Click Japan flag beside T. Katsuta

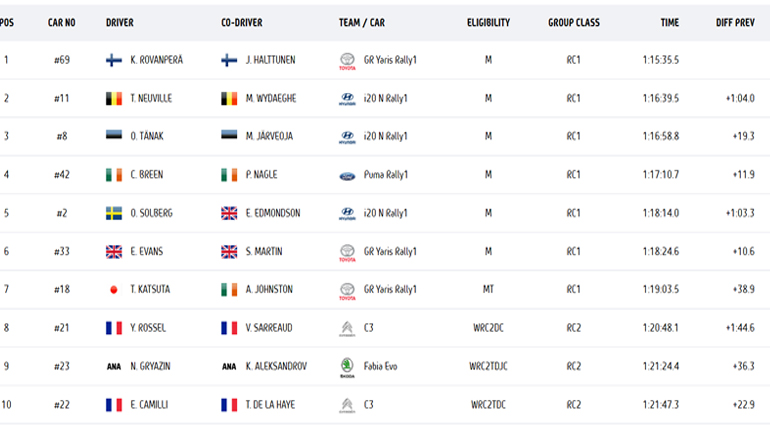point(114,290)
